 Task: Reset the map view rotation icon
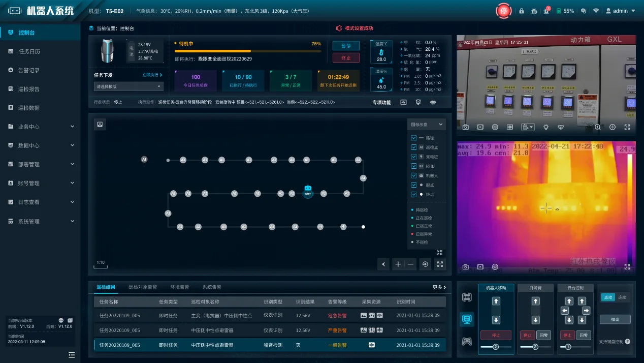[x=425, y=264]
